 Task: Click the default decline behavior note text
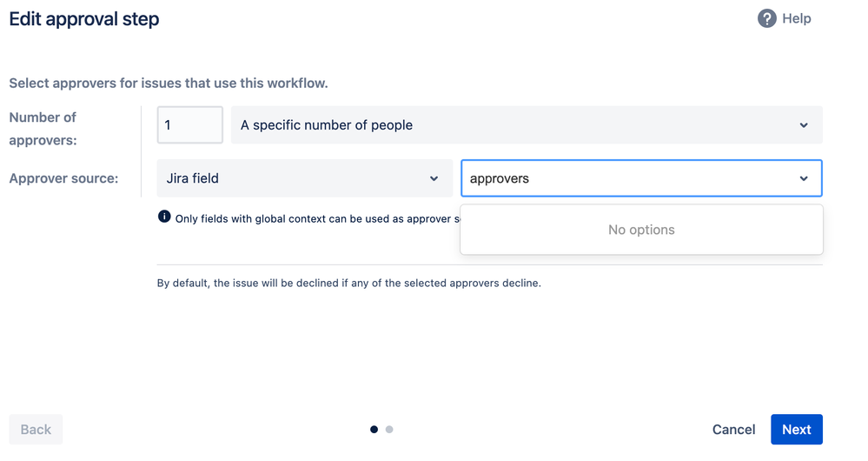click(x=348, y=284)
